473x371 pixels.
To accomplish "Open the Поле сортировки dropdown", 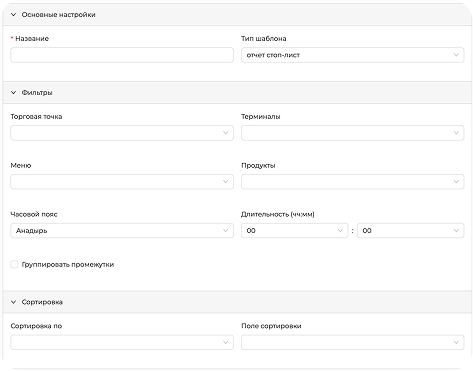I will click(353, 342).
